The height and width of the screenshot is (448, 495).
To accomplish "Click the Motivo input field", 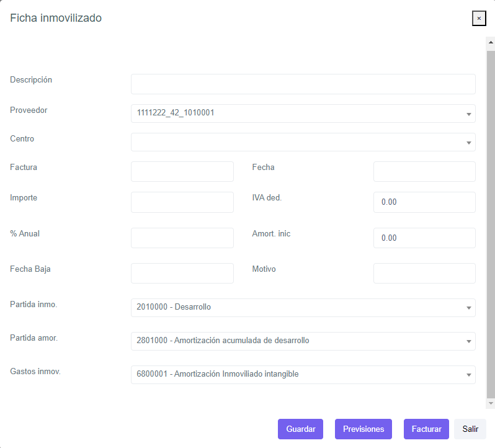I will [424, 274].
